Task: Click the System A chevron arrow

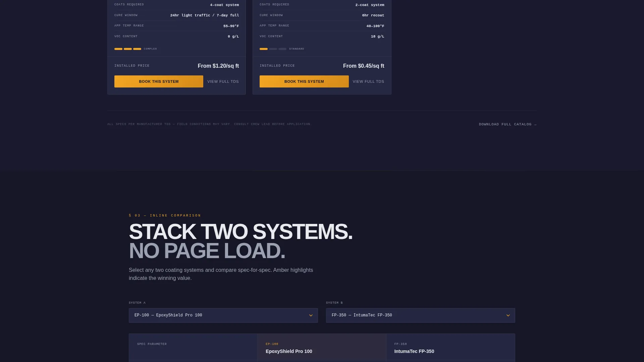Action: tap(311, 315)
